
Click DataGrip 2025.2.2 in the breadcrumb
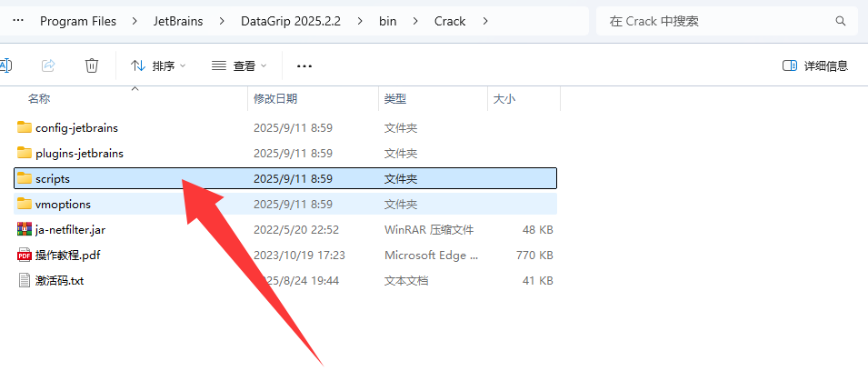[x=291, y=21]
